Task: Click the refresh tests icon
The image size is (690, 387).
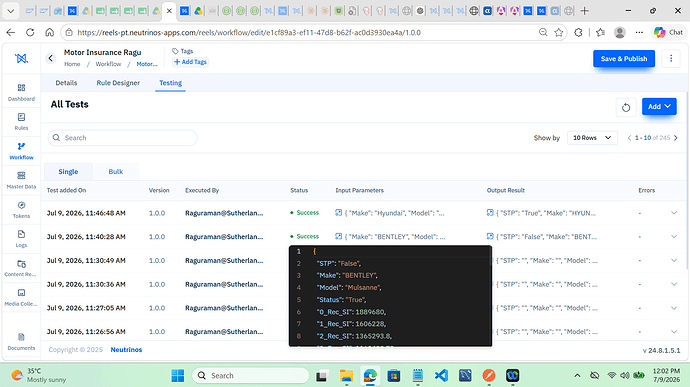Action: pyautogui.click(x=626, y=107)
